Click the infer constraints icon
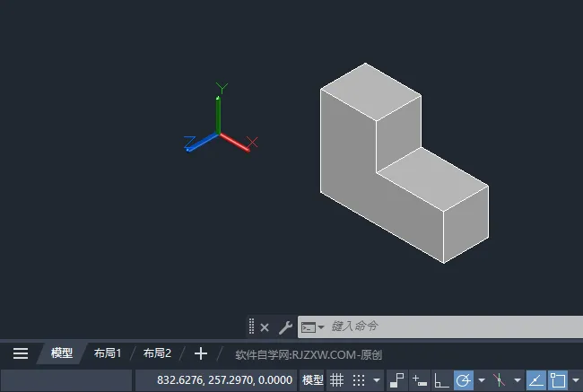Viewport: 583px width, 392px height. tap(397, 380)
